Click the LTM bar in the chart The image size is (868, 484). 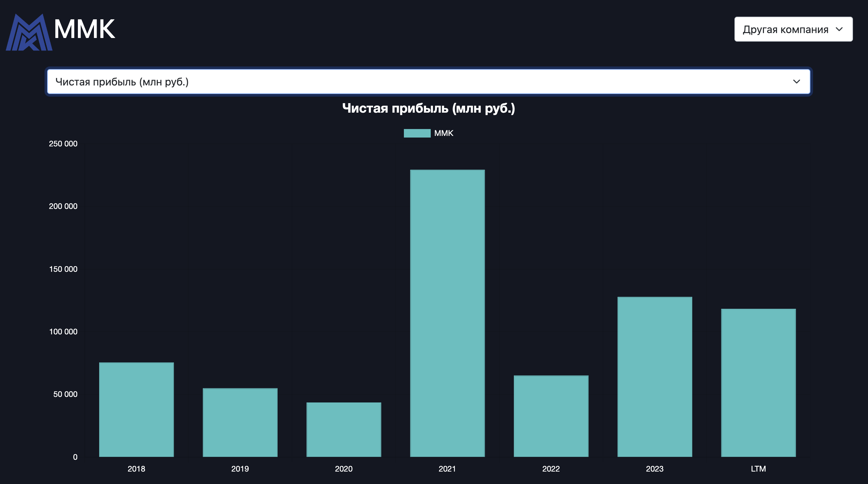tap(758, 382)
